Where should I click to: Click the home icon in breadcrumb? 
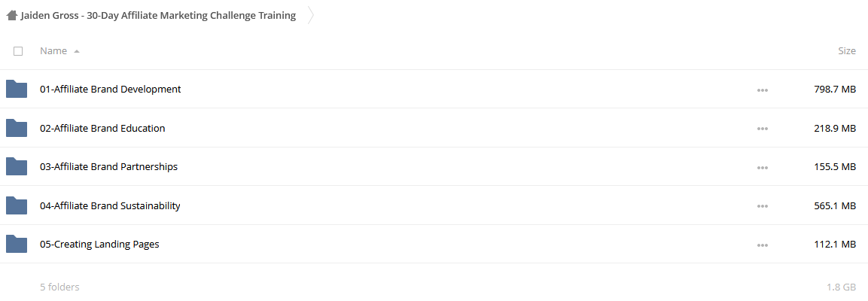coord(11,16)
